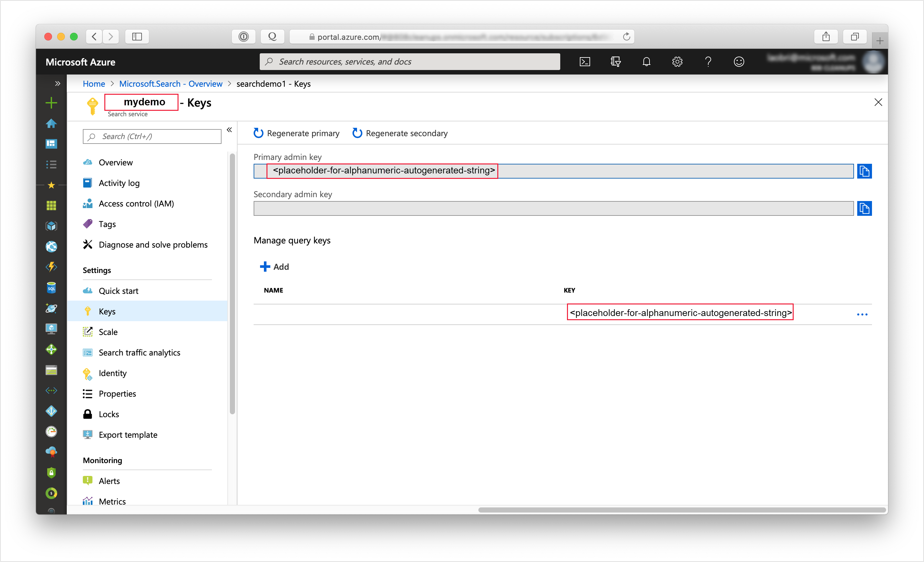Click the Metrics monitoring icon
This screenshot has width=924, height=562.
88,501
